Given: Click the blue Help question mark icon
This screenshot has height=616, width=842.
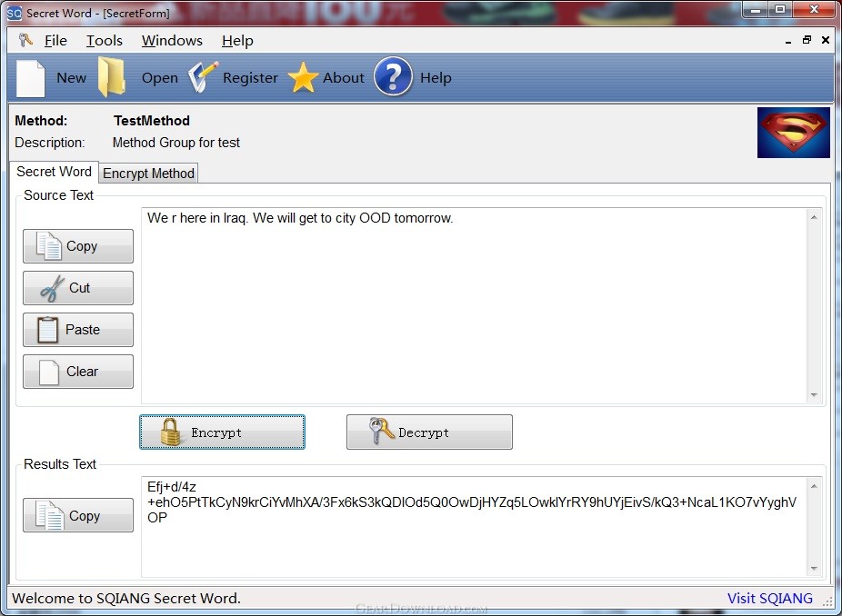Looking at the screenshot, I should [x=393, y=76].
